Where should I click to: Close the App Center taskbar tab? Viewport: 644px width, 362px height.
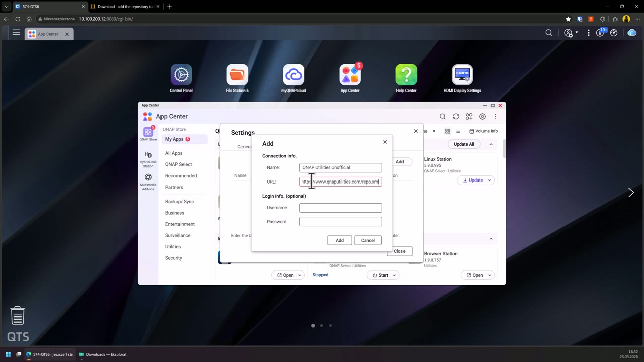coord(67,34)
